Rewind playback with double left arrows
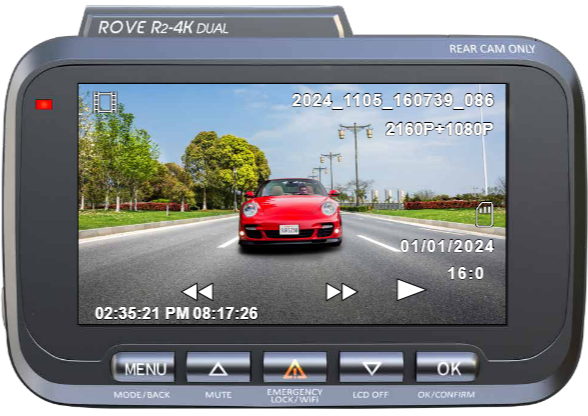Image resolution: width=588 pixels, height=416 pixels. pyautogui.click(x=198, y=291)
